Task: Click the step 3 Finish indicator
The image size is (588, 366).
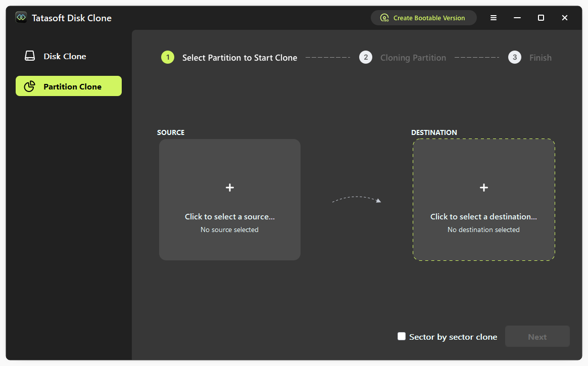Action: click(x=514, y=58)
